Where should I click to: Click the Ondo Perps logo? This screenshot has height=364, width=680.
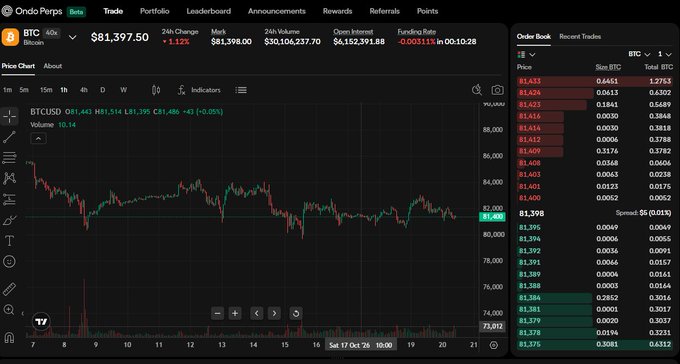click(32, 11)
